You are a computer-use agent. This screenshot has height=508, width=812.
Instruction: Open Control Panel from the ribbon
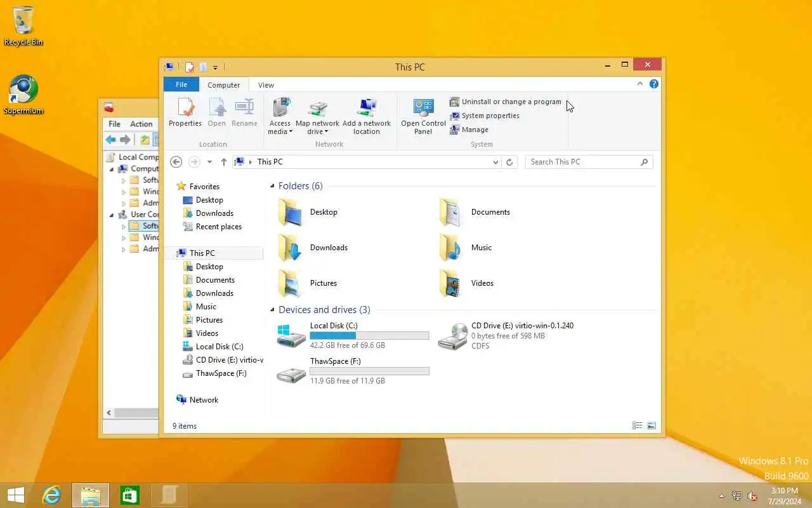423,116
